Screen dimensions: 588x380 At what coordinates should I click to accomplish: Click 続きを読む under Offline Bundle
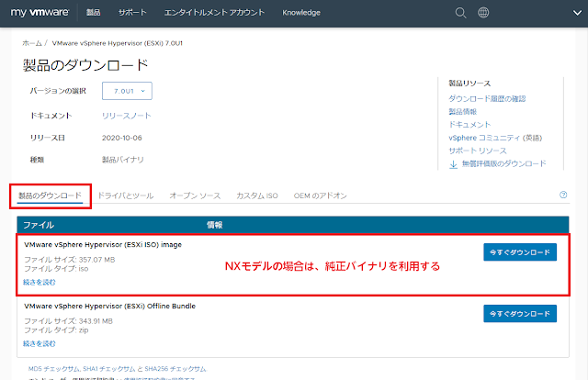pos(40,343)
